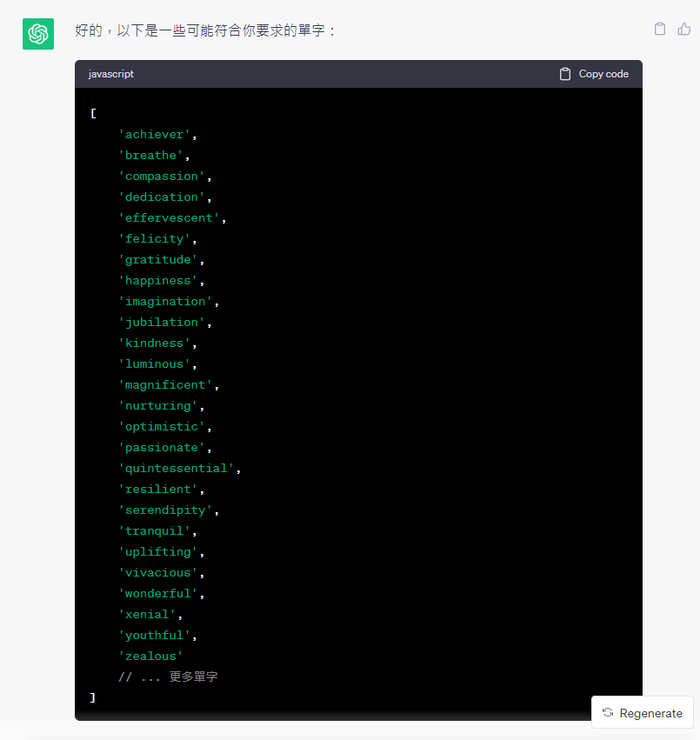Click the word 'quintessential' in the code
The width and height of the screenshot is (700, 740).
(x=176, y=468)
